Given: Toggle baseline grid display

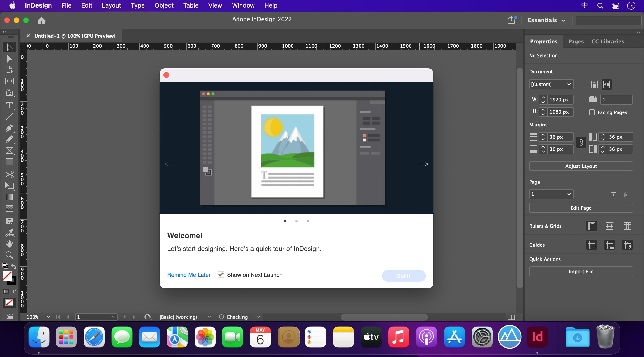Looking at the screenshot, I should point(609,226).
